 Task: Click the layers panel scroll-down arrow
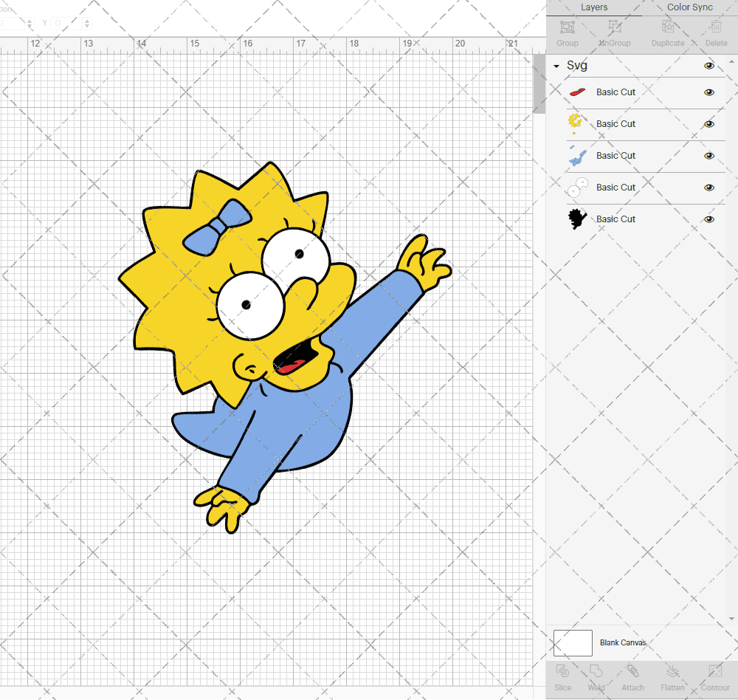coord(731,619)
